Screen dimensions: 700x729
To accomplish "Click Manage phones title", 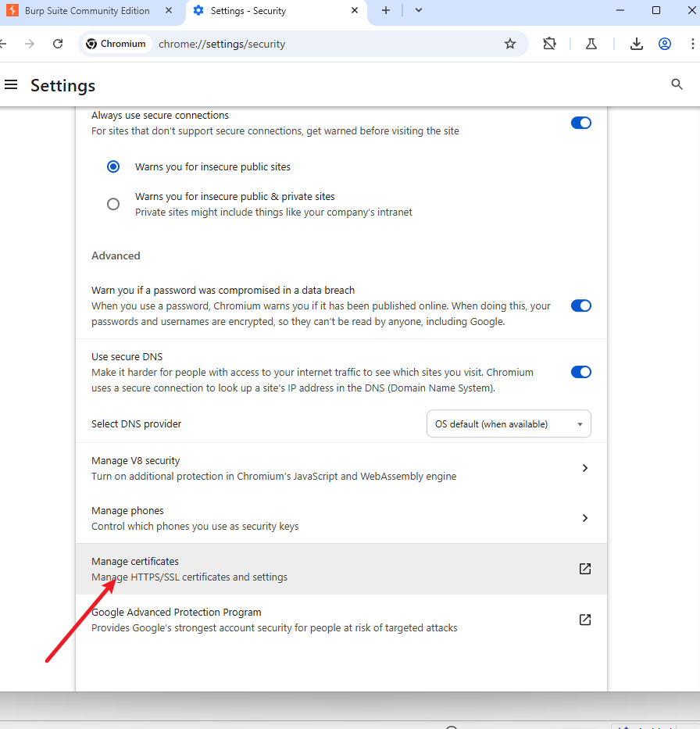I will click(x=128, y=510).
